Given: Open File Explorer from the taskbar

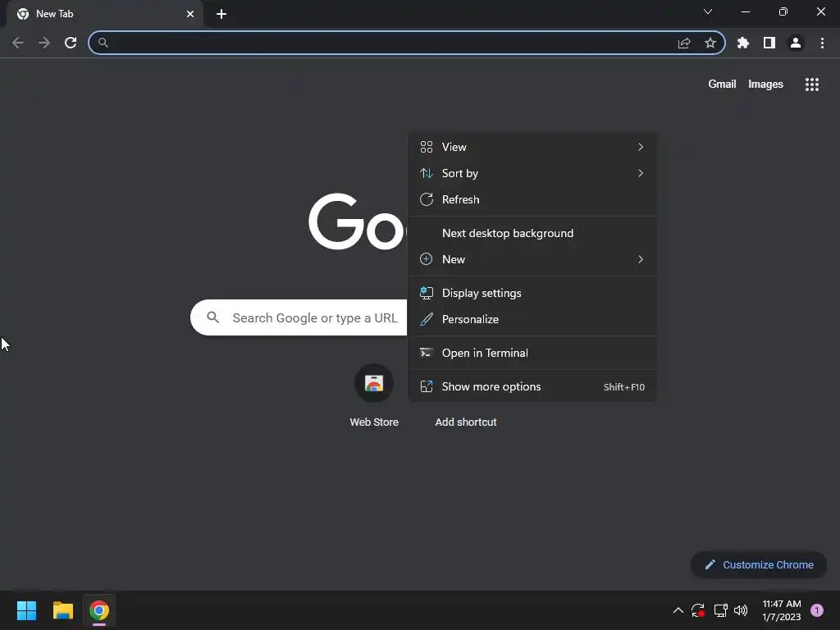Looking at the screenshot, I should coord(62,610).
